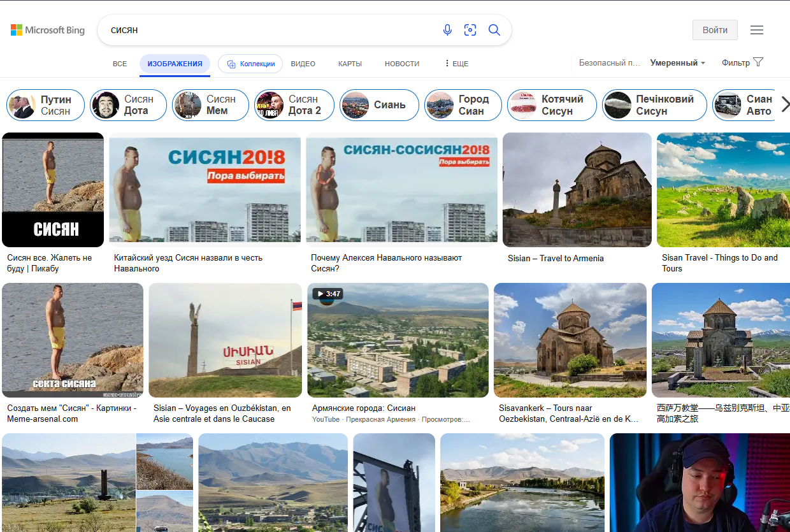The width and height of the screenshot is (790, 532).
Task: Open the billboard photo thumbnail
Action: (x=394, y=482)
